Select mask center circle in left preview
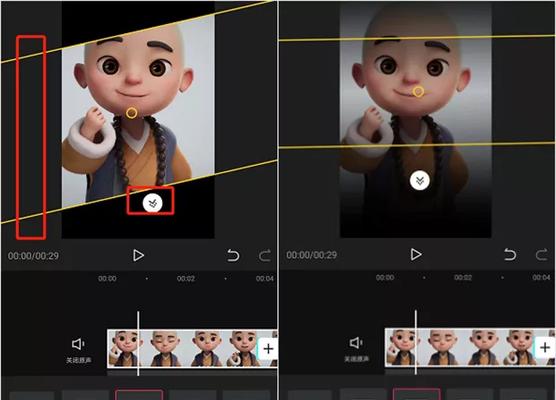The height and width of the screenshot is (400, 556). tap(132, 113)
